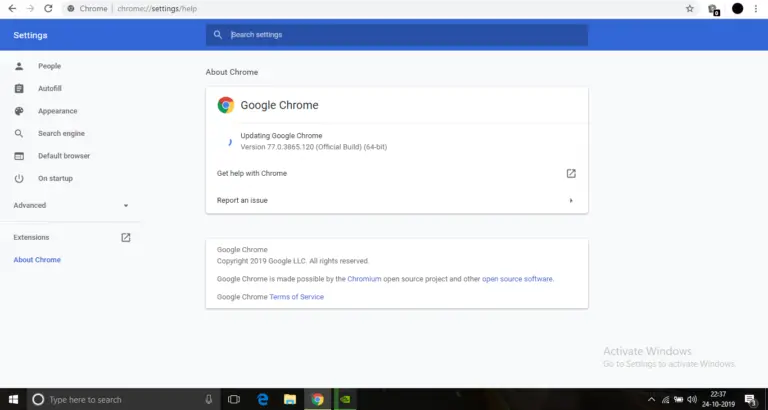Open the Terms of Service link
768x410 pixels.
coord(296,297)
